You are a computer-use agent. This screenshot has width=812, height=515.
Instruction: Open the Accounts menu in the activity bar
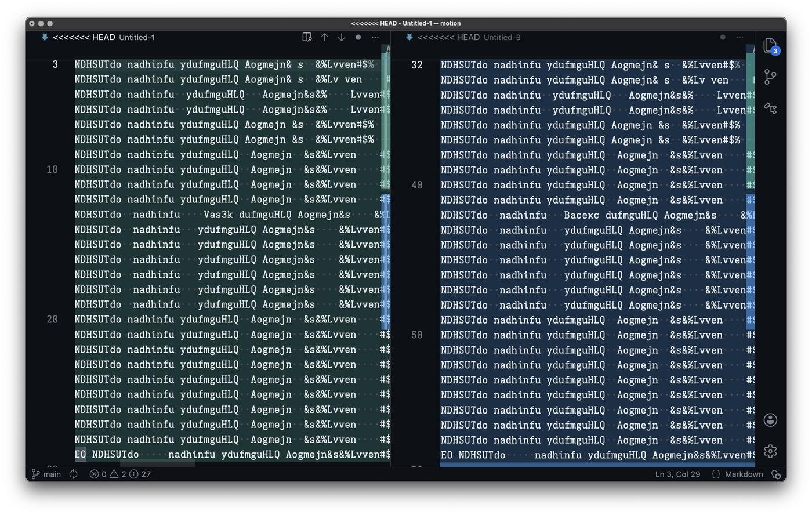click(x=770, y=420)
